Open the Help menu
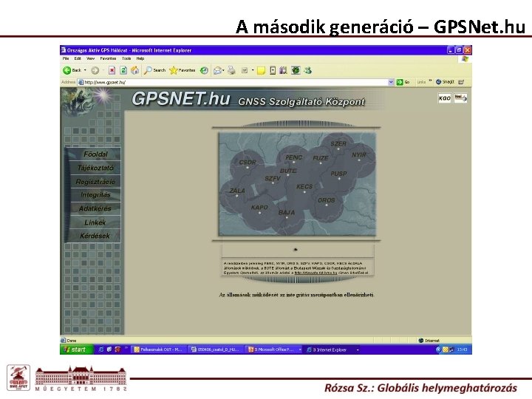 coord(140,58)
